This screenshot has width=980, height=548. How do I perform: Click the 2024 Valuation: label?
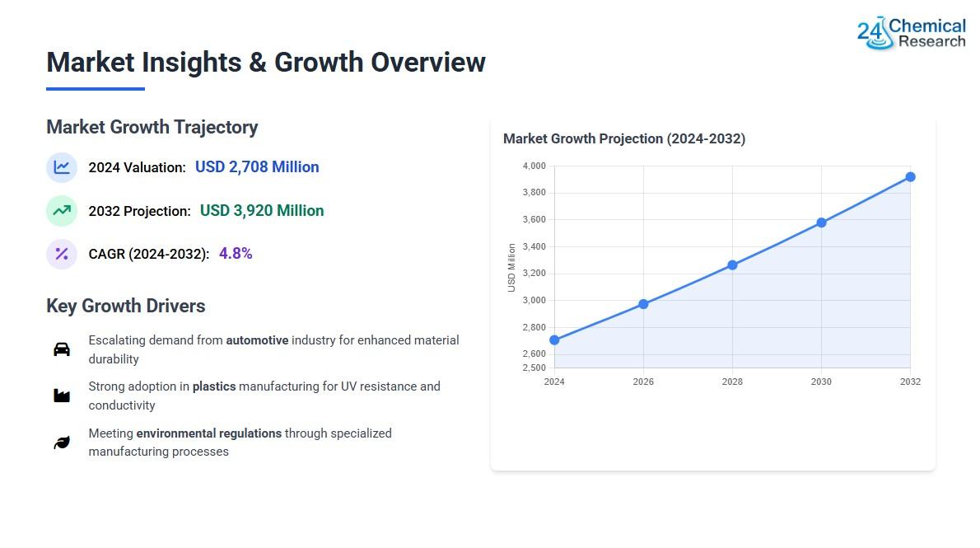(x=137, y=167)
